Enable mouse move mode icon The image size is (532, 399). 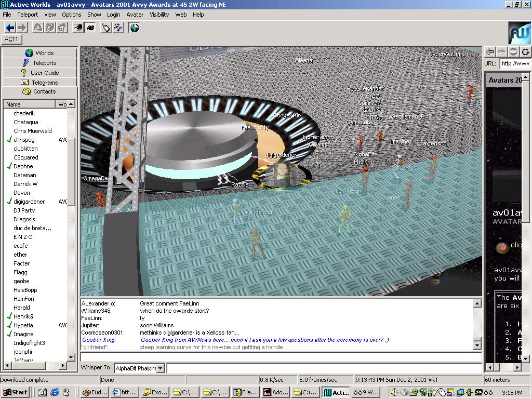click(106, 28)
